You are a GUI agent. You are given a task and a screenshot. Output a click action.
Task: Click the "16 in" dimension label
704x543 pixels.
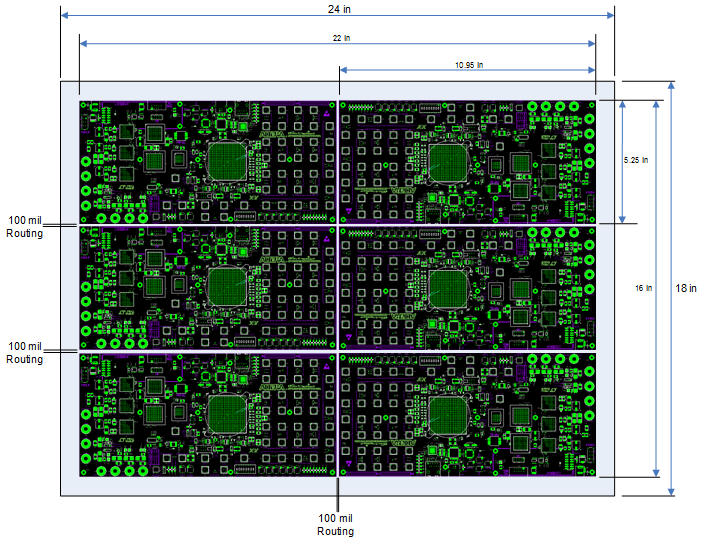[643, 288]
